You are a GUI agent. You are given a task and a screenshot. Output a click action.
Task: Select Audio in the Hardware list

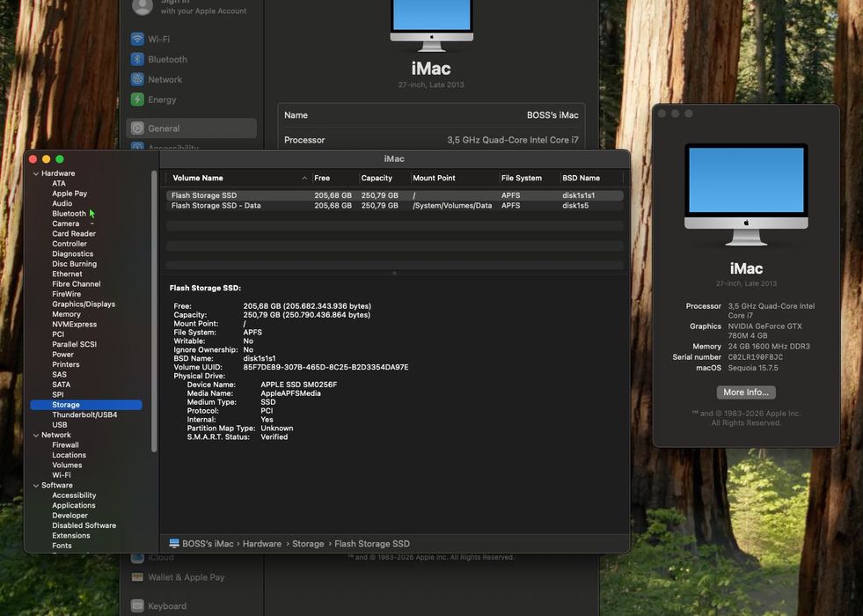pos(62,203)
